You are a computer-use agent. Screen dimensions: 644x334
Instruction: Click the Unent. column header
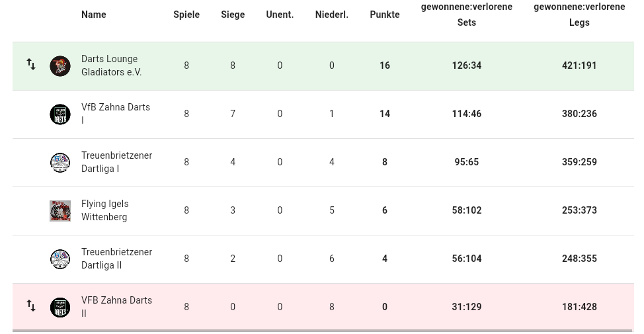[280, 15]
